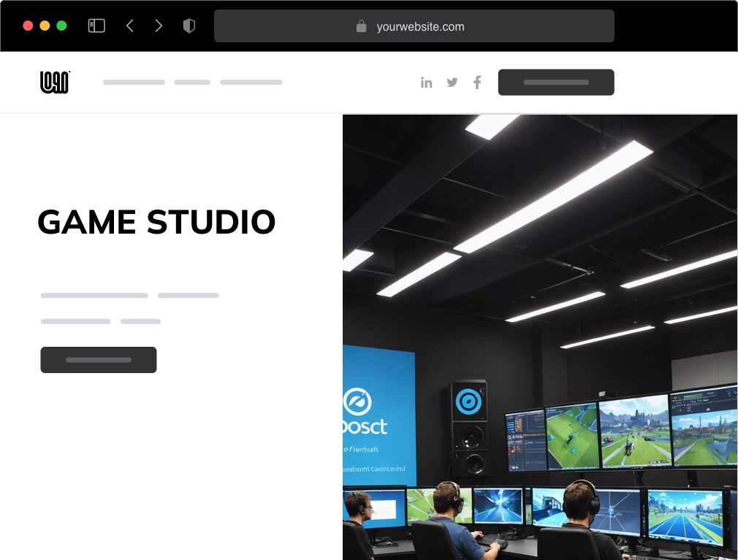Click the dark button below the heading

point(98,359)
